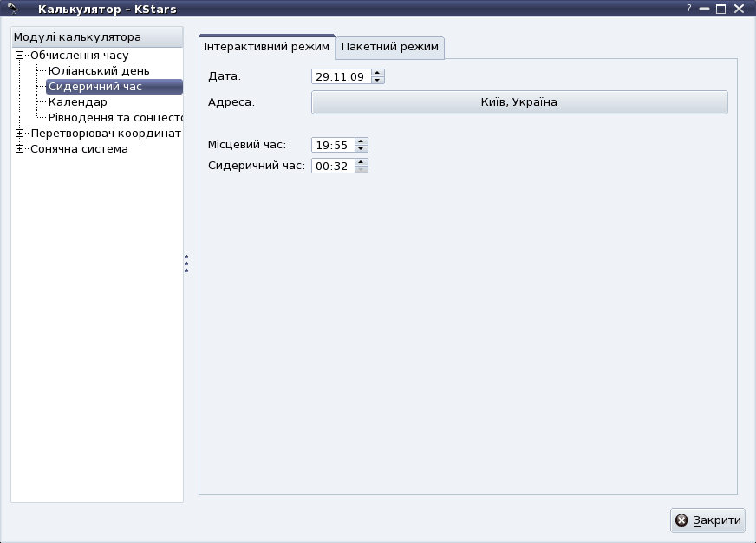Click the Сидеричний час time field
The image size is (756, 543).
(x=332, y=167)
